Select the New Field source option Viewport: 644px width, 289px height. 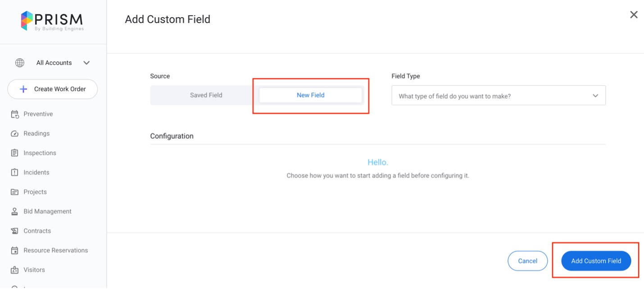pos(310,95)
